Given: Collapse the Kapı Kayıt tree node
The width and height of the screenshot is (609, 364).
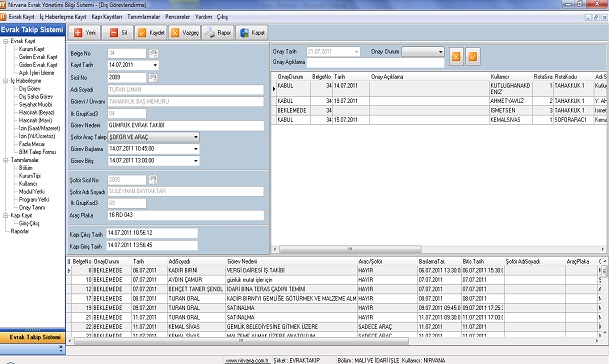Looking at the screenshot, I should tap(5, 215).
